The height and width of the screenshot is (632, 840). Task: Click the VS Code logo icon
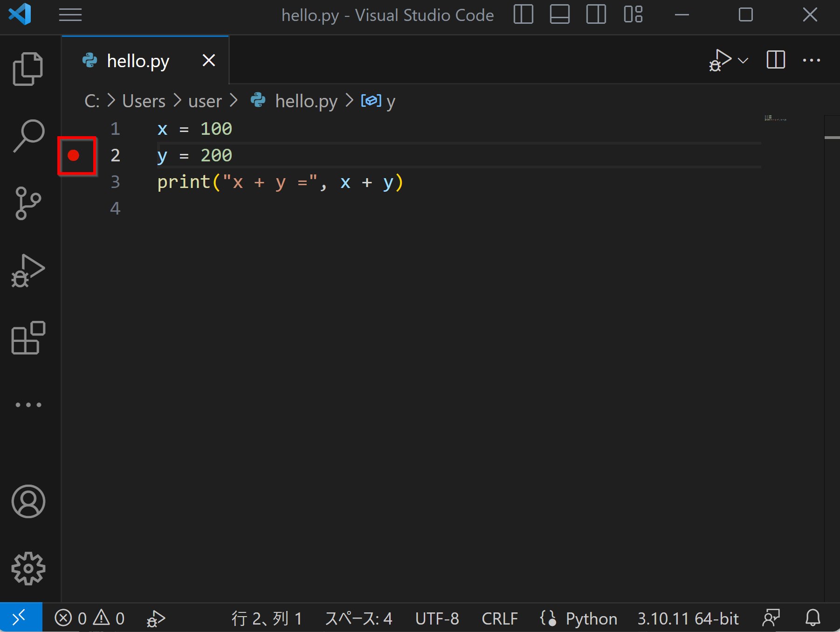pyautogui.click(x=20, y=14)
